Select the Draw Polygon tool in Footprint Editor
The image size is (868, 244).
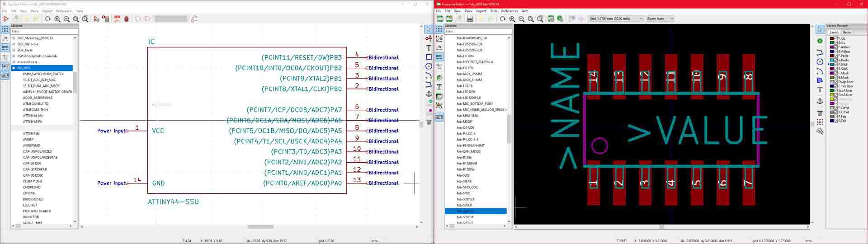[820, 80]
